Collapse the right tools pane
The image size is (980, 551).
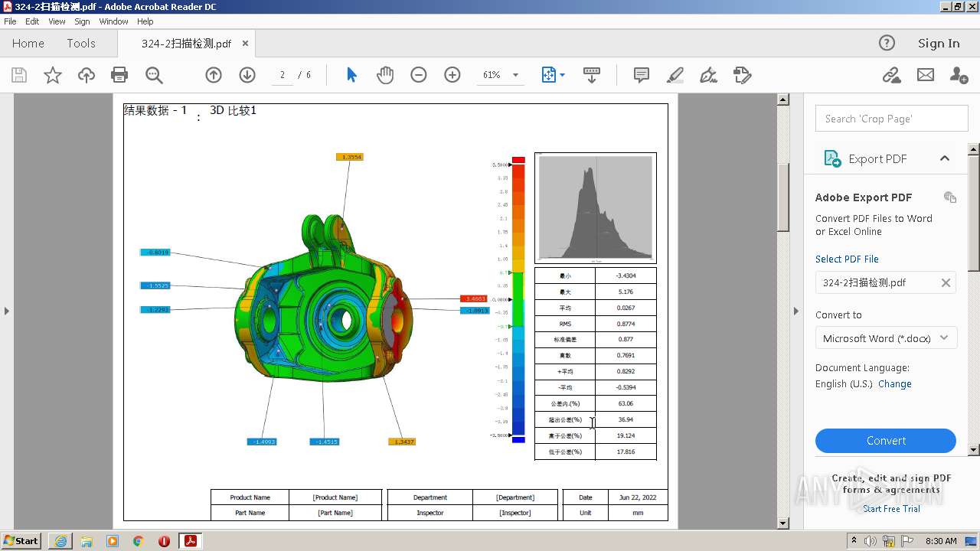796,311
